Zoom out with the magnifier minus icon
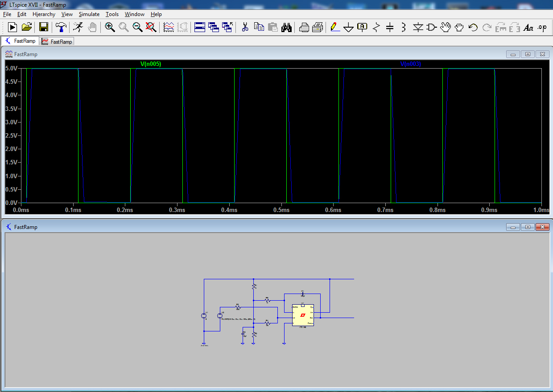This screenshot has height=392, width=553. pyautogui.click(x=137, y=27)
